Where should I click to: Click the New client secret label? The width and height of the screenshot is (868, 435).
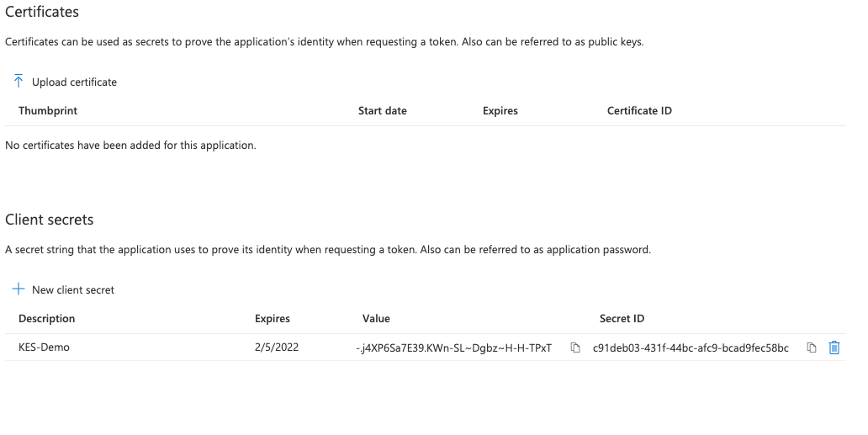click(73, 289)
